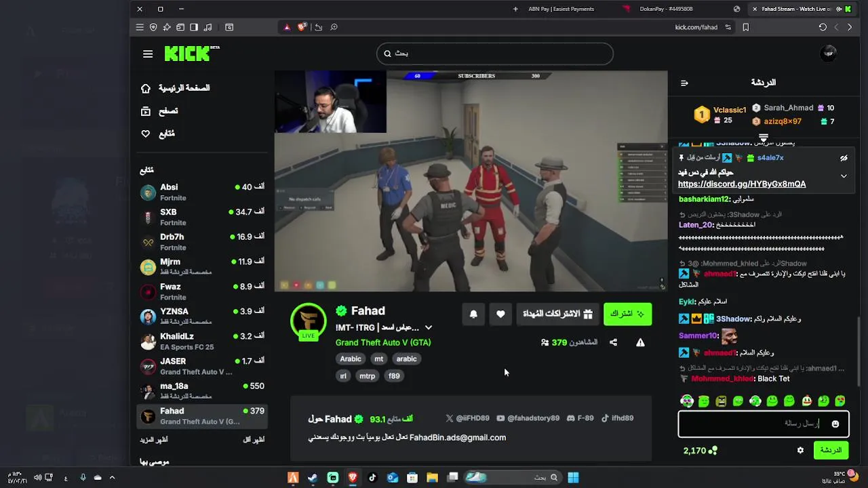
Task: Click the Kick search field
Action: pos(495,54)
